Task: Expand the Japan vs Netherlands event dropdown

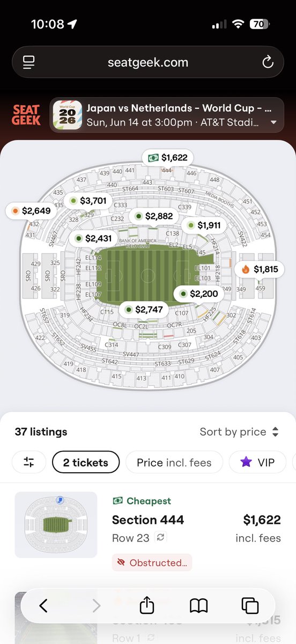Action: (167, 114)
